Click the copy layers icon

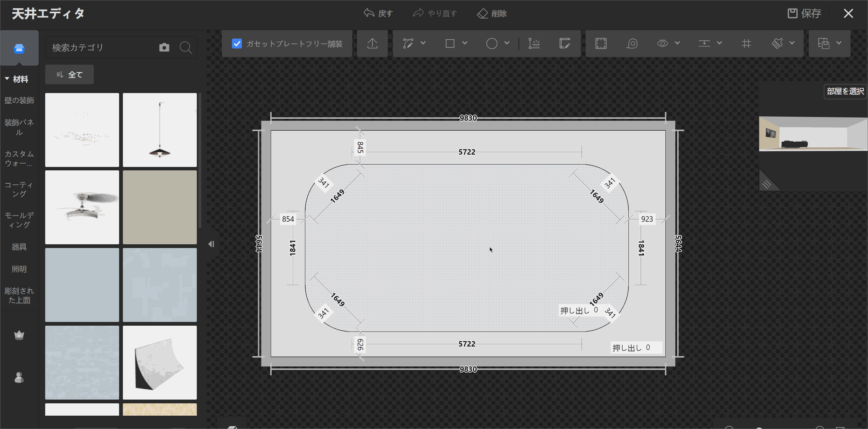pos(824,43)
